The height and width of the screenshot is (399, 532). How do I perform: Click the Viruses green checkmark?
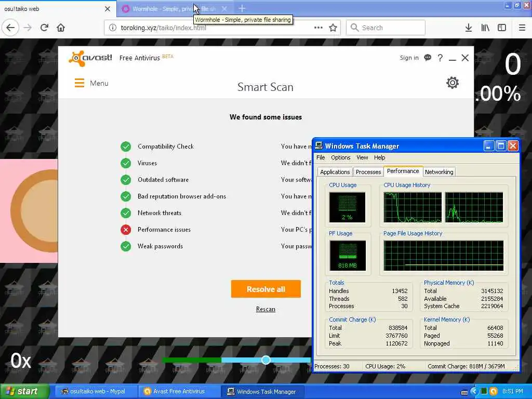[126, 163]
